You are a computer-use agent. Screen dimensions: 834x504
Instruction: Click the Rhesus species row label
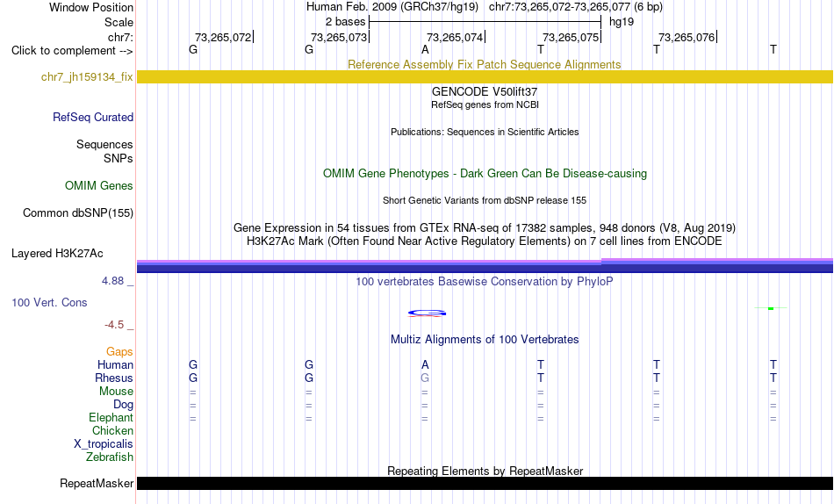coord(114,378)
